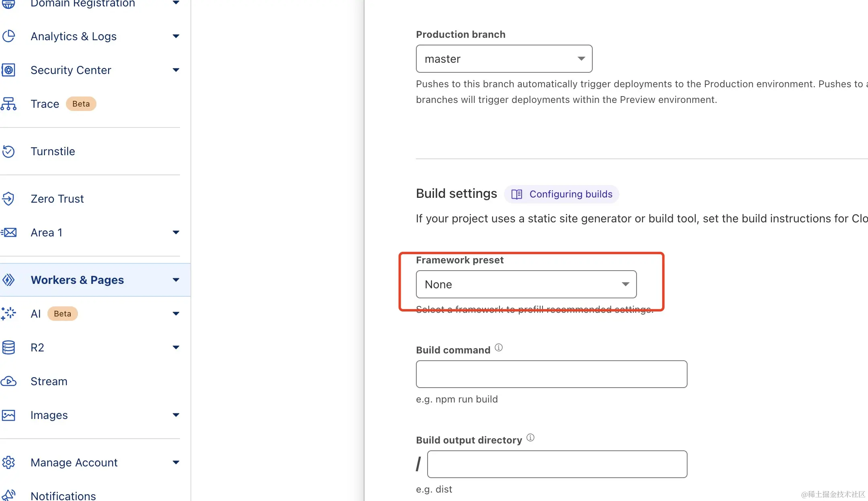Click the Stream cloud play icon
This screenshot has height=501, width=868.
pos(8,381)
